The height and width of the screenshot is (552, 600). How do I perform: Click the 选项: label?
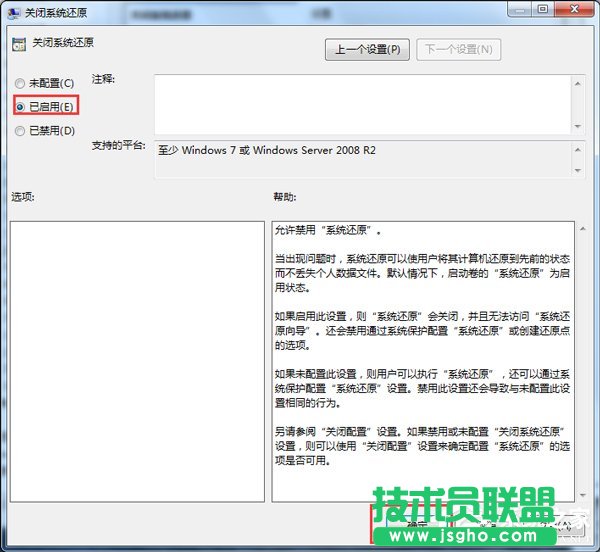(x=23, y=197)
